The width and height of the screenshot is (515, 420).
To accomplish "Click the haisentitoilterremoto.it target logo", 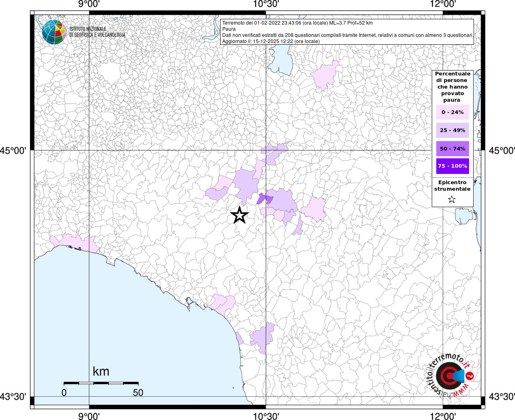I will tap(450, 375).
